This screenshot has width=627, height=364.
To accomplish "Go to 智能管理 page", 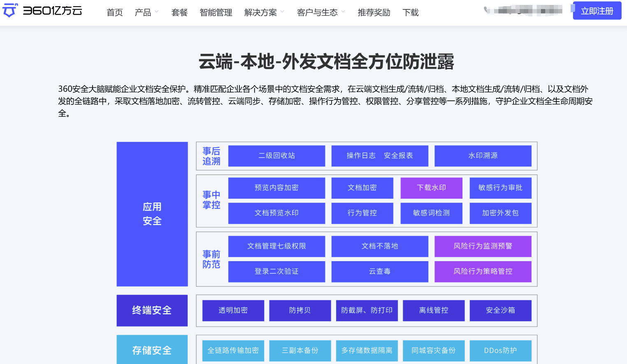I will pos(216,13).
